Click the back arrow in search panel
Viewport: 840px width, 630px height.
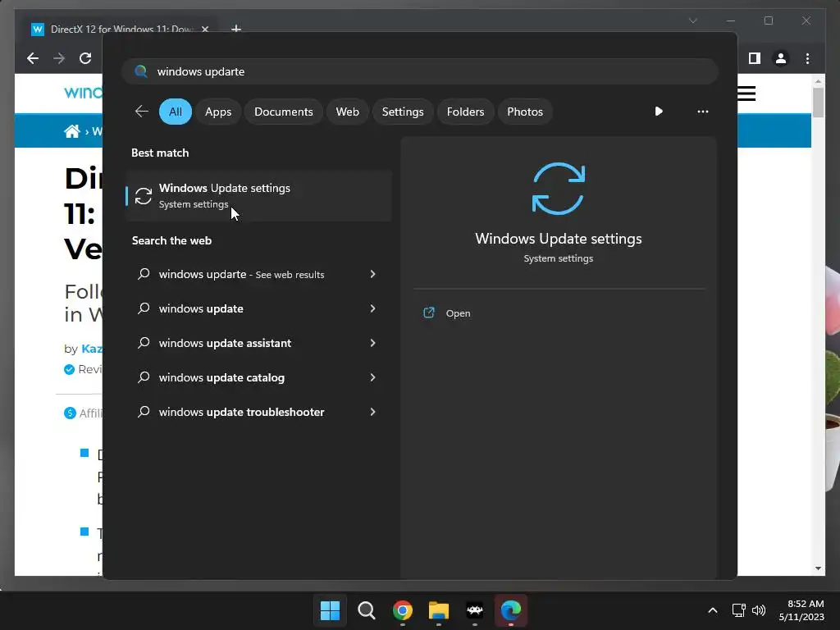(x=141, y=112)
